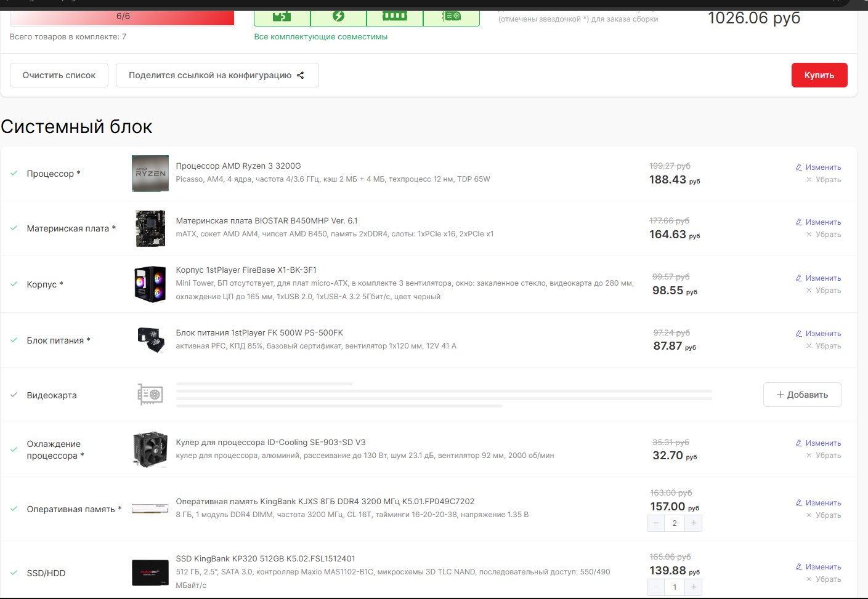The image size is (868, 599).
Task: Click the SSD price 139.88 руб
Action: (675, 571)
